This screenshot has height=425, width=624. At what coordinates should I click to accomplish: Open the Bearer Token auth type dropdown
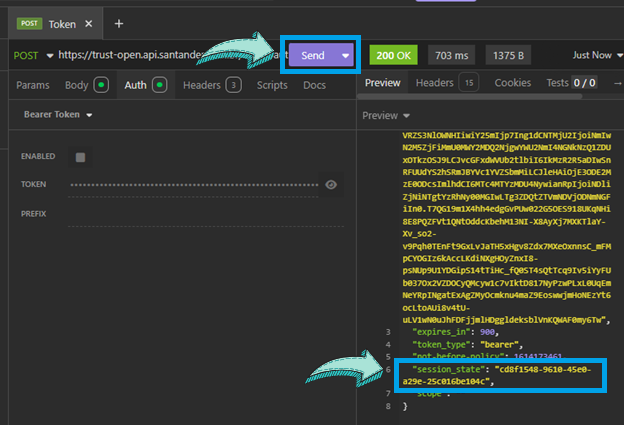click(x=58, y=115)
